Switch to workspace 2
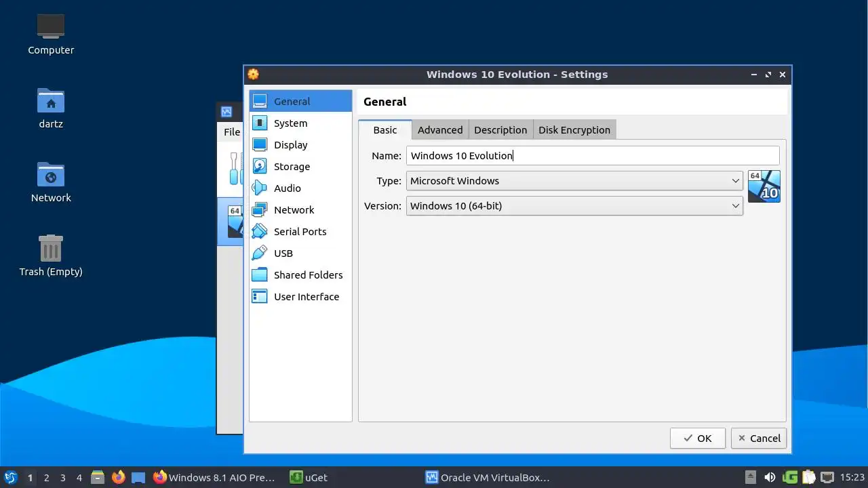 point(46,477)
